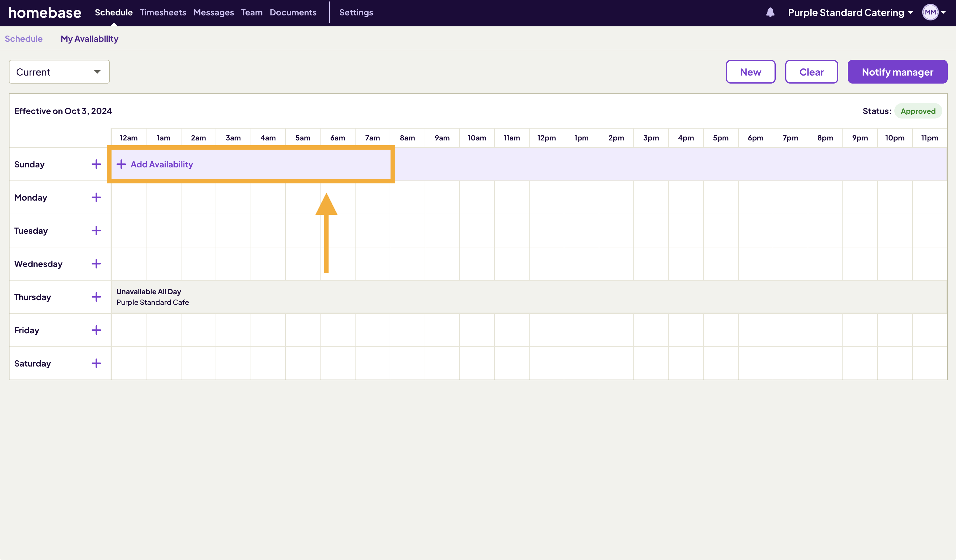This screenshot has height=560, width=956.
Task: Click the plus icon beside Monday
Action: (x=96, y=197)
